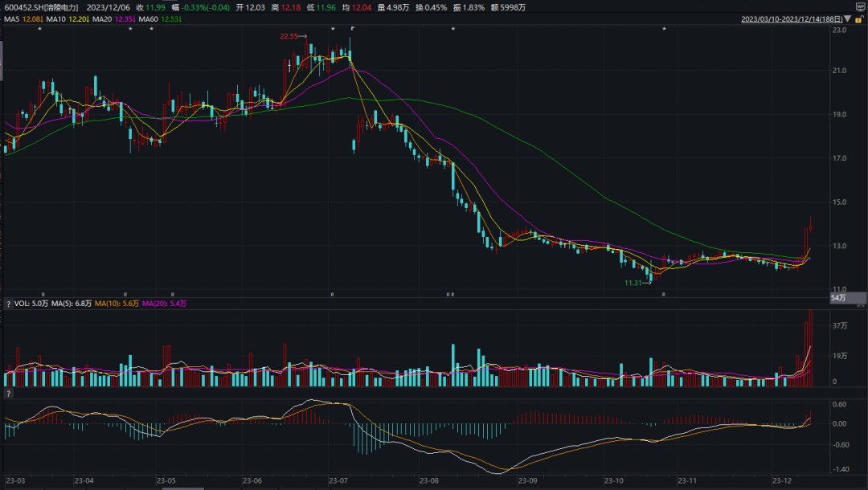Click the WP icon at top right
Viewport: 868px width, 490px height.
(861, 6)
